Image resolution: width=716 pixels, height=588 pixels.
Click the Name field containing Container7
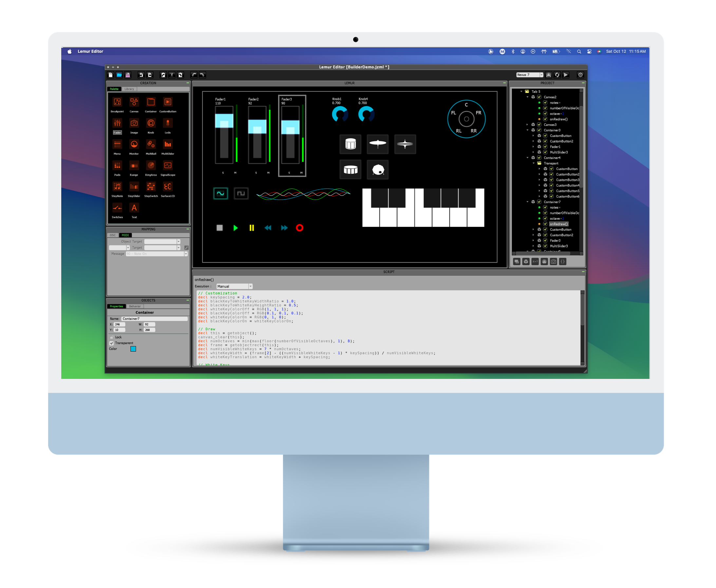click(154, 319)
